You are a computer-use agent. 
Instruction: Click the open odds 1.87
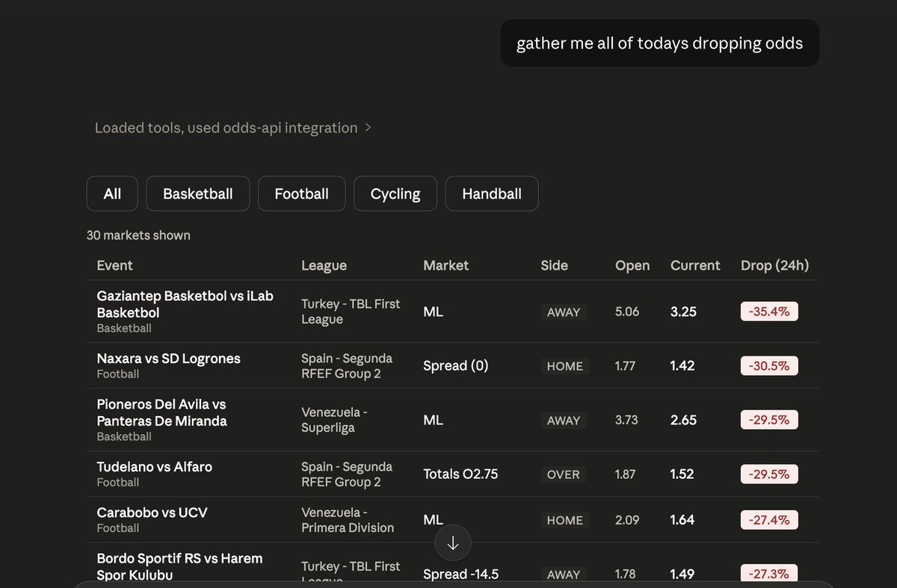pyautogui.click(x=626, y=474)
